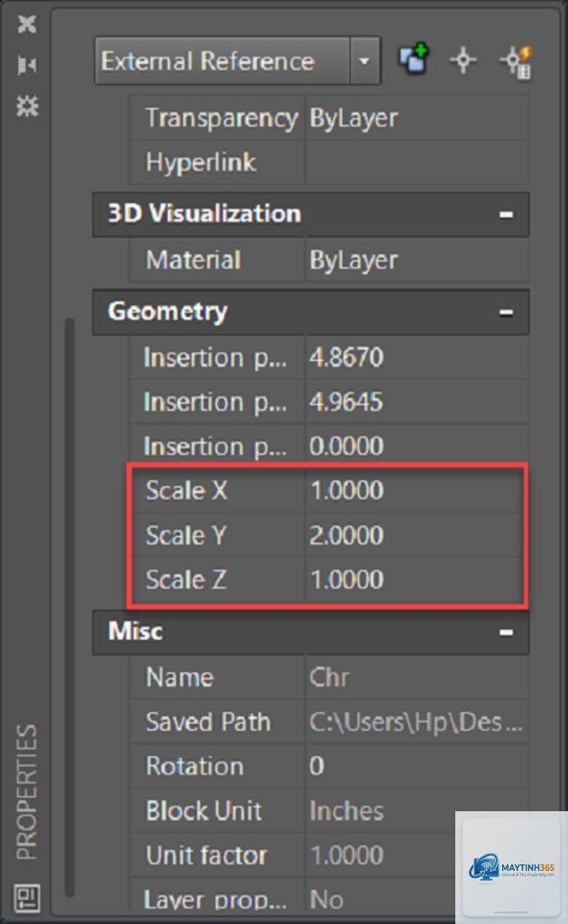Click the properties icon below PROPERTIES label
Image resolution: width=568 pixels, height=924 pixels.
point(27,898)
